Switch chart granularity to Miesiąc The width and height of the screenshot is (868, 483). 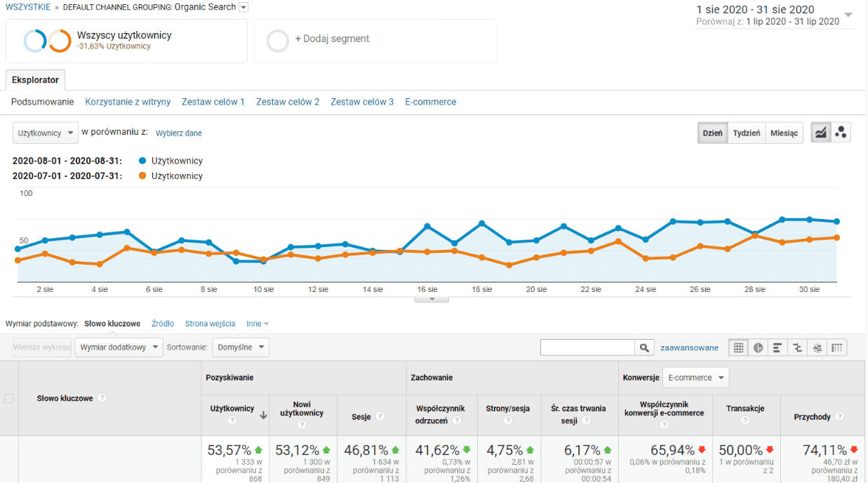(x=784, y=133)
